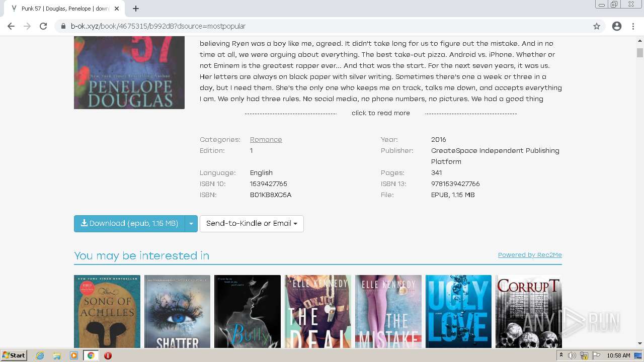Open the Chrome profile avatar icon

coord(617,26)
